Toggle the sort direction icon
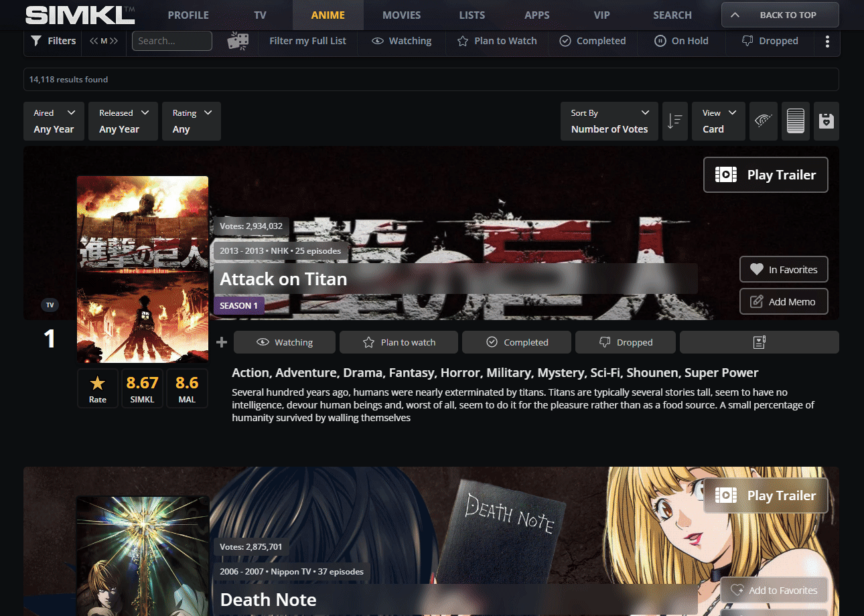Screen dimensions: 864x616 (674, 121)
